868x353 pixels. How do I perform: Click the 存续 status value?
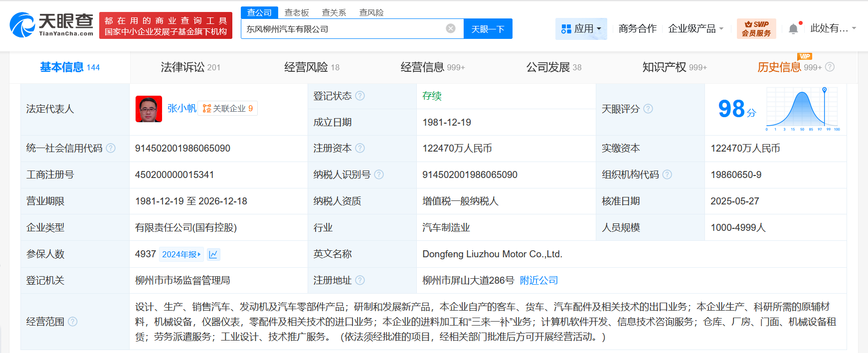(432, 96)
